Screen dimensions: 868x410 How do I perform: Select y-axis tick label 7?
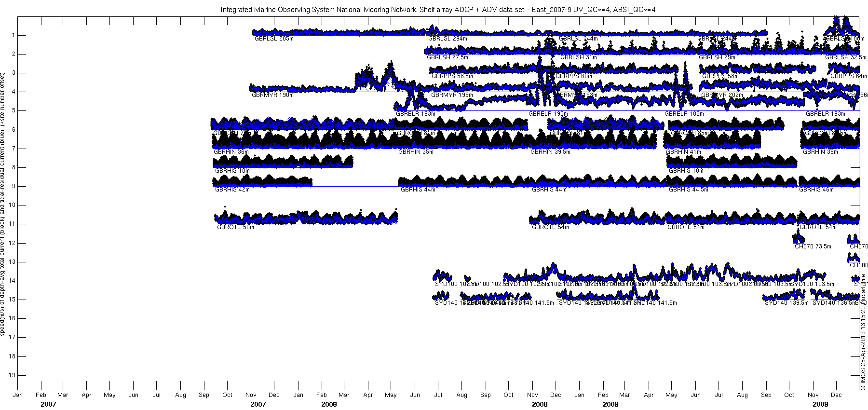pyautogui.click(x=14, y=149)
